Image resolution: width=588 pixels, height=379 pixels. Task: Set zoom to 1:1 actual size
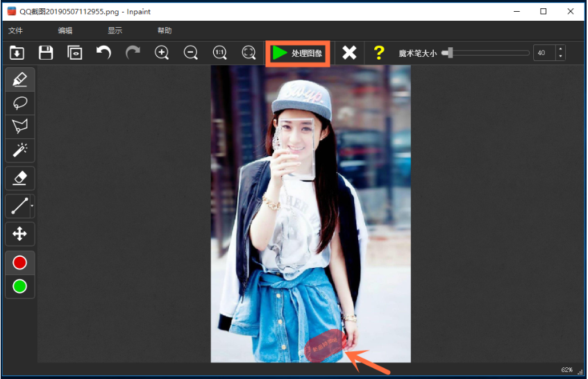[x=219, y=53]
